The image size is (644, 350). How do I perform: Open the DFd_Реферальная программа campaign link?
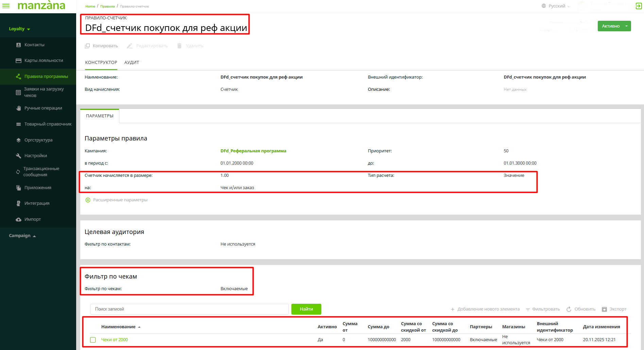tap(253, 151)
